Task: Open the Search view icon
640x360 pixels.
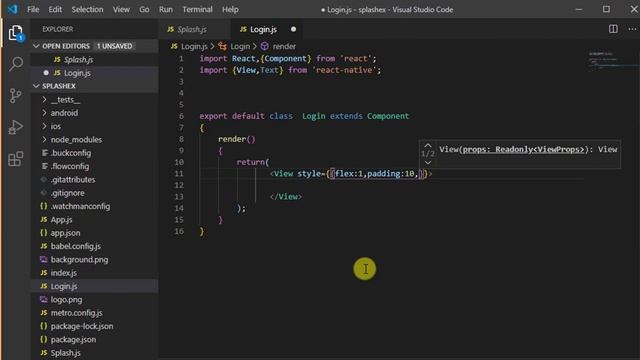Action: [x=16, y=64]
